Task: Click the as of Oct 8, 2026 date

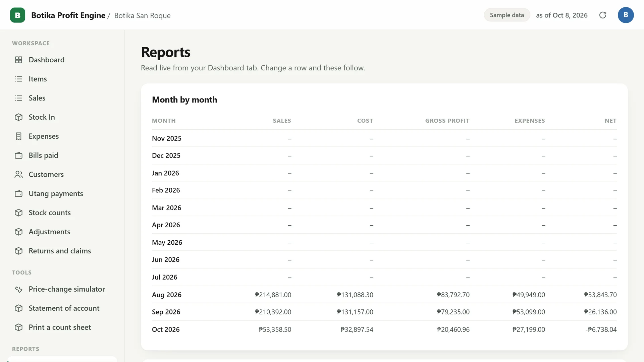Action: 562,15
